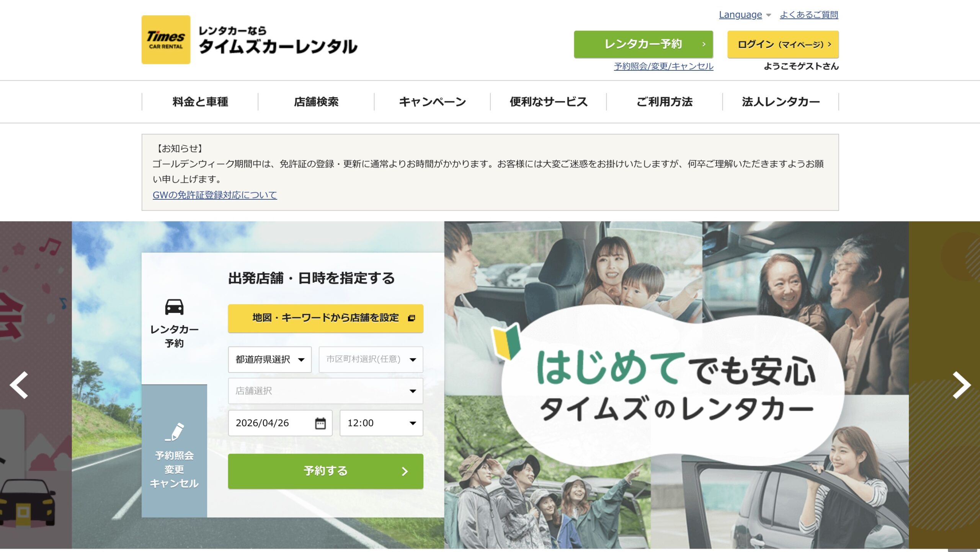
Task: Click the Times Car Rental logo
Action: 166,40
